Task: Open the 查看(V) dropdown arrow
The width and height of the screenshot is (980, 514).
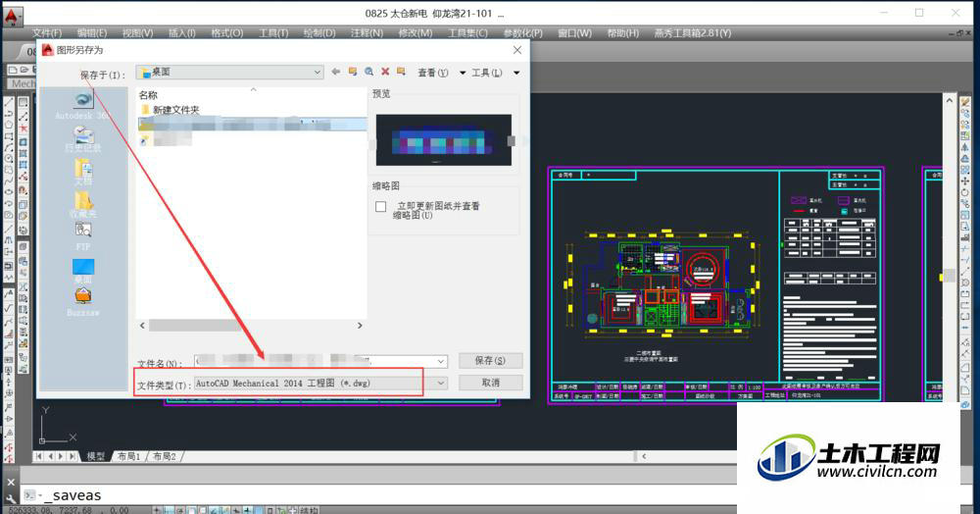Action: tap(463, 73)
